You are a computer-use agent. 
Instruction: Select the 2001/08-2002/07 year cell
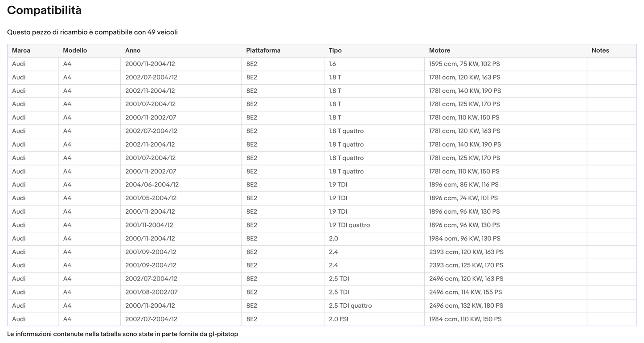151,292
